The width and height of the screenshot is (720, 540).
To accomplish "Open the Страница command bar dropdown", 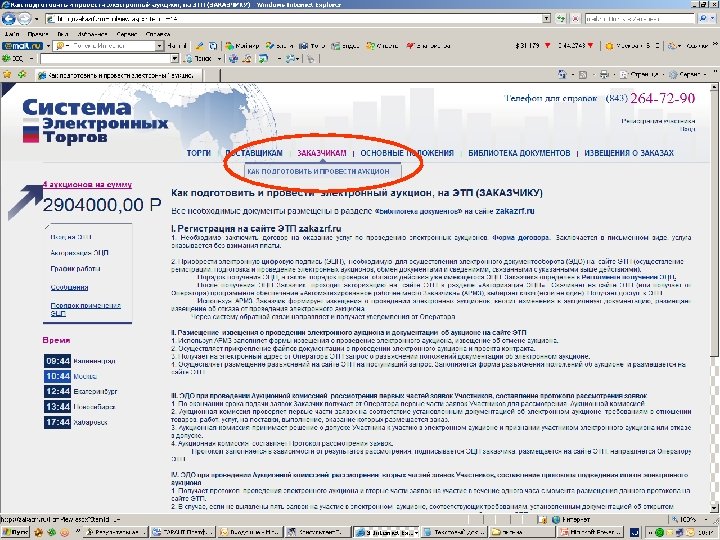I will (641, 74).
